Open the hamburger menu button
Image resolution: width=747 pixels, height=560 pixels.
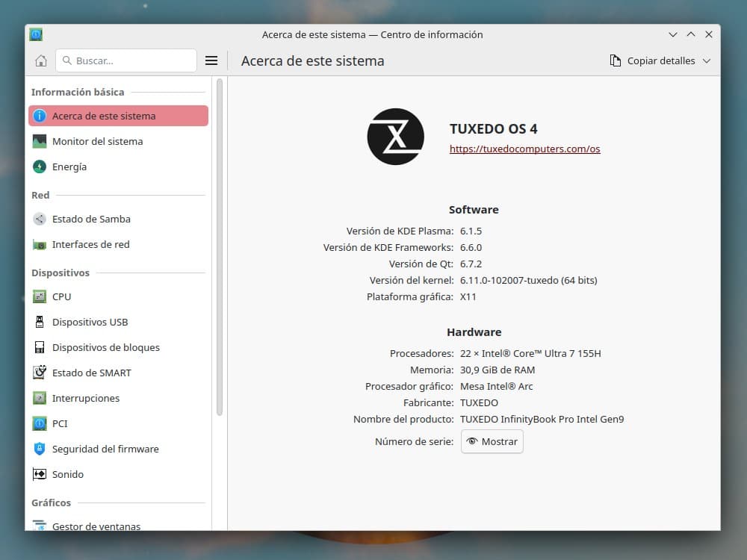point(211,61)
